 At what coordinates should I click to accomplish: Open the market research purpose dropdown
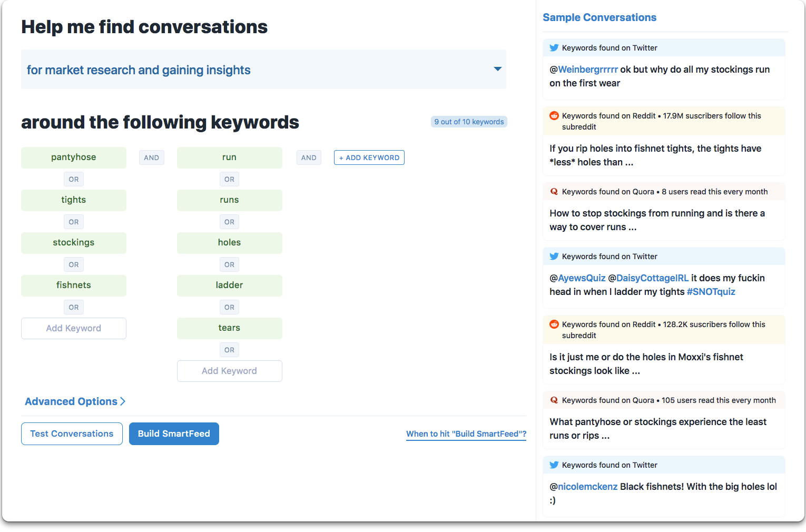(263, 70)
